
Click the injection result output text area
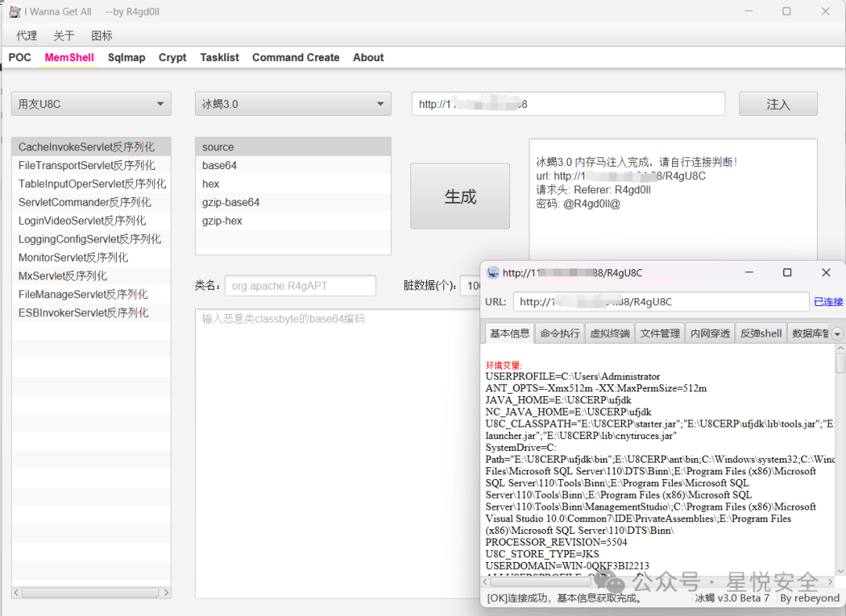tap(673, 200)
